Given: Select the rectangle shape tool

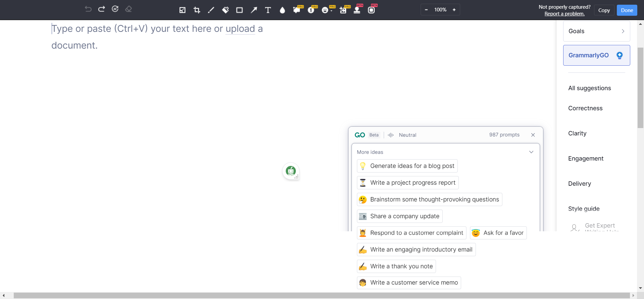Looking at the screenshot, I should pyautogui.click(x=239, y=10).
